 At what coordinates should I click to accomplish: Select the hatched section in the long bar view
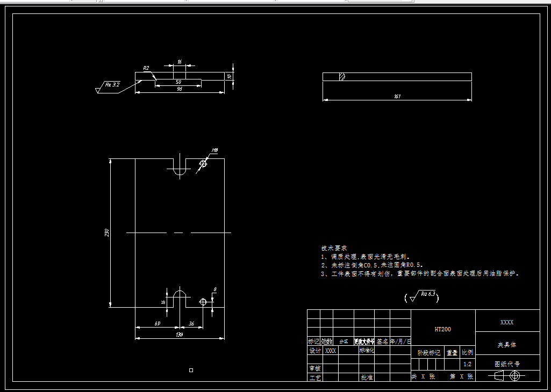(x=342, y=76)
